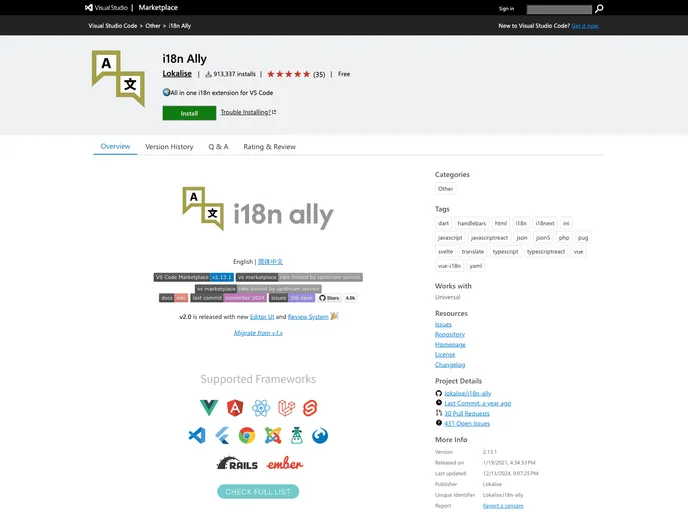Select the i18next tag
The height and width of the screenshot is (512, 688).
point(545,223)
